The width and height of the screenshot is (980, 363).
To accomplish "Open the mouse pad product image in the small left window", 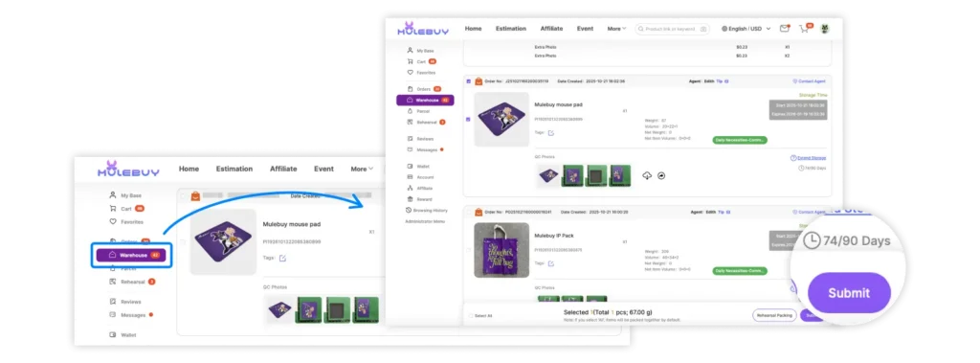I will pos(223,241).
